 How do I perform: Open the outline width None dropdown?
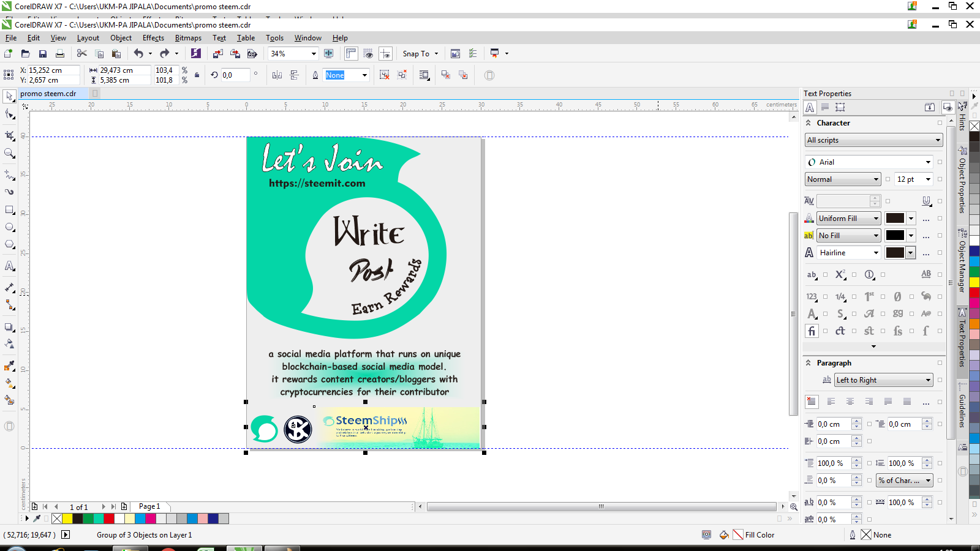pyautogui.click(x=364, y=75)
